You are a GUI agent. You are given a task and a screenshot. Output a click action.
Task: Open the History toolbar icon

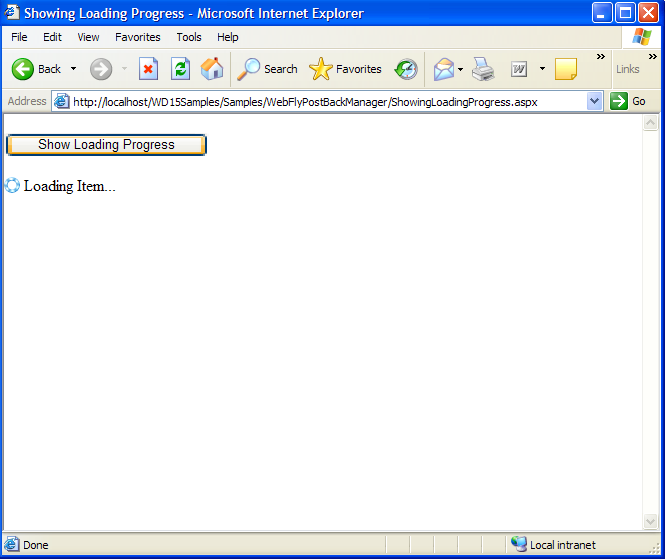(406, 69)
